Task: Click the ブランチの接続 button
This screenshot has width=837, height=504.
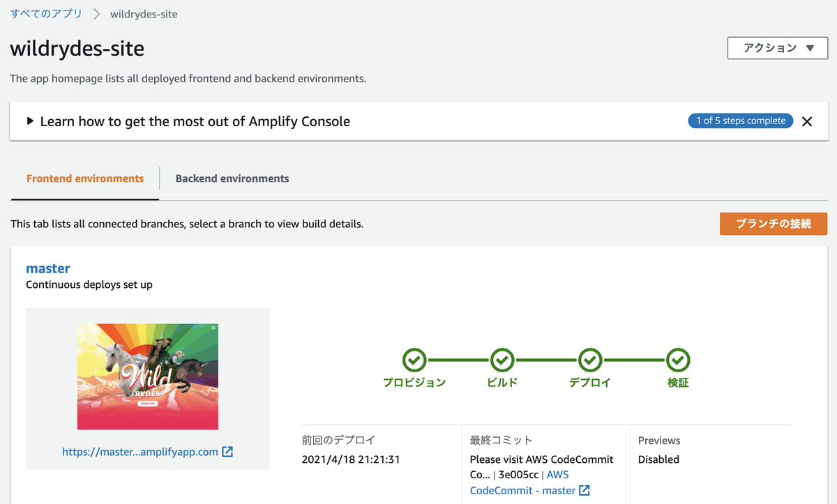Action: click(x=774, y=224)
